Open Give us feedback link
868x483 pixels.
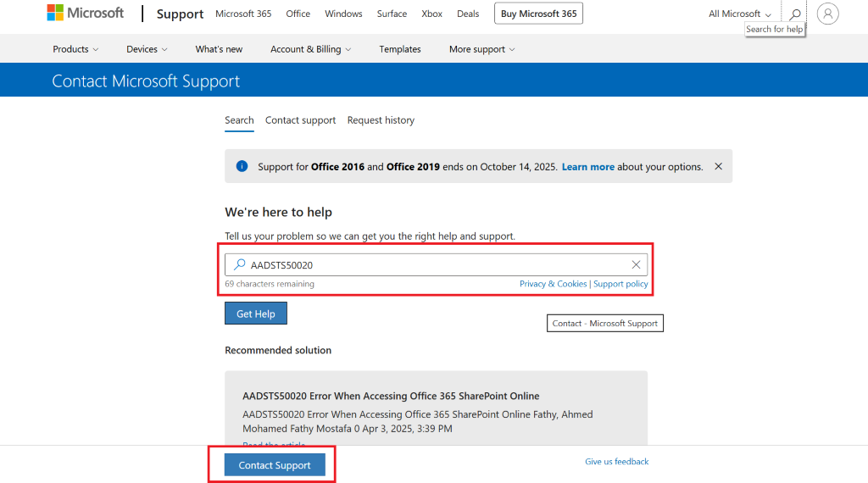click(x=617, y=462)
